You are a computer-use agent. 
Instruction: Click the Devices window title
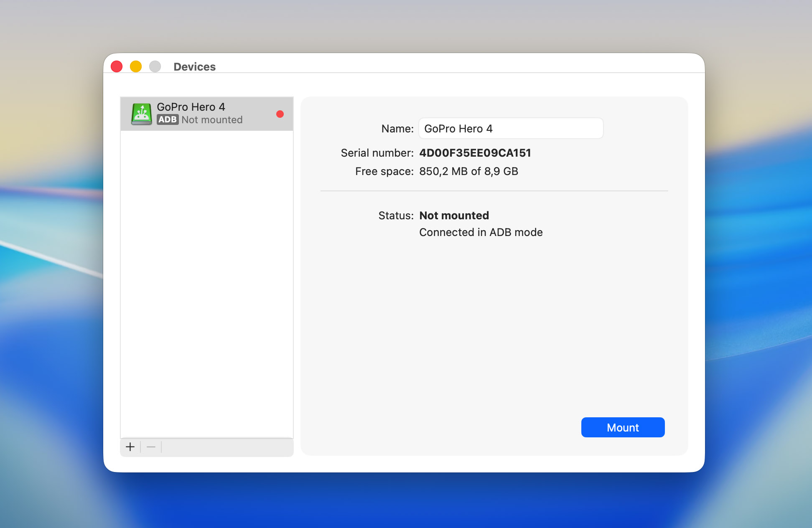click(194, 67)
